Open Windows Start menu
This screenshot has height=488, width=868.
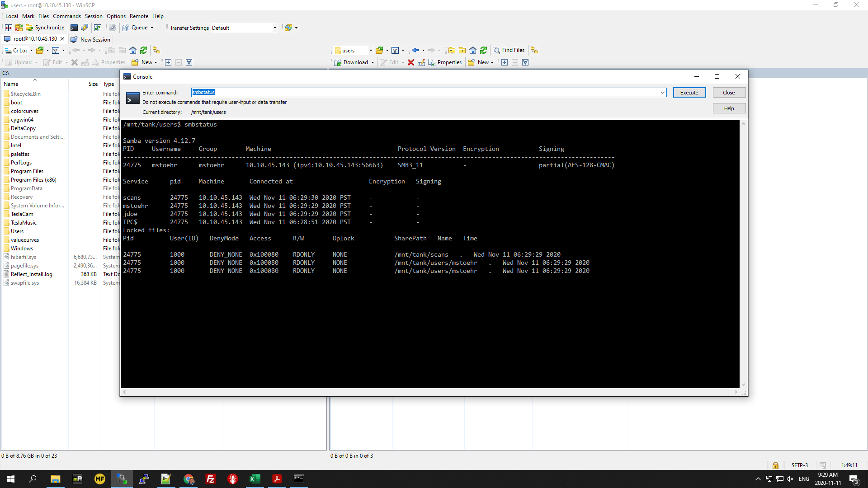[11, 479]
